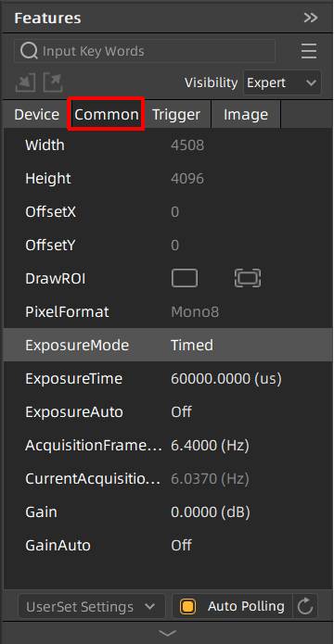Open the UserSet Settings dropdown
334x644 pixels.
(92, 606)
